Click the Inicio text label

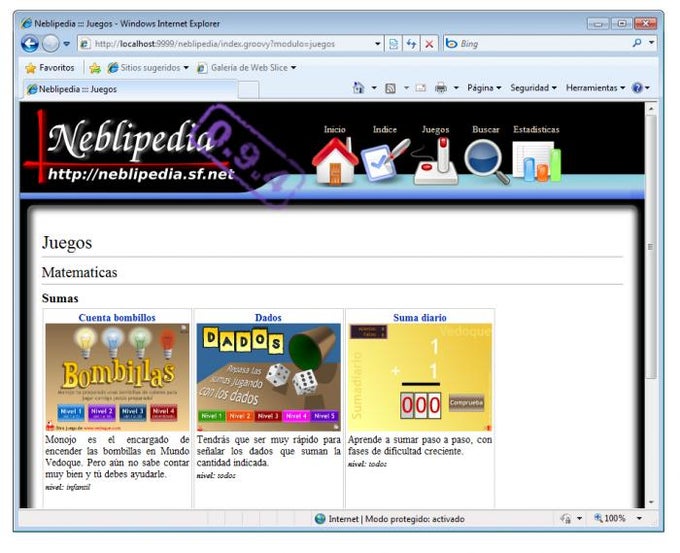334,129
